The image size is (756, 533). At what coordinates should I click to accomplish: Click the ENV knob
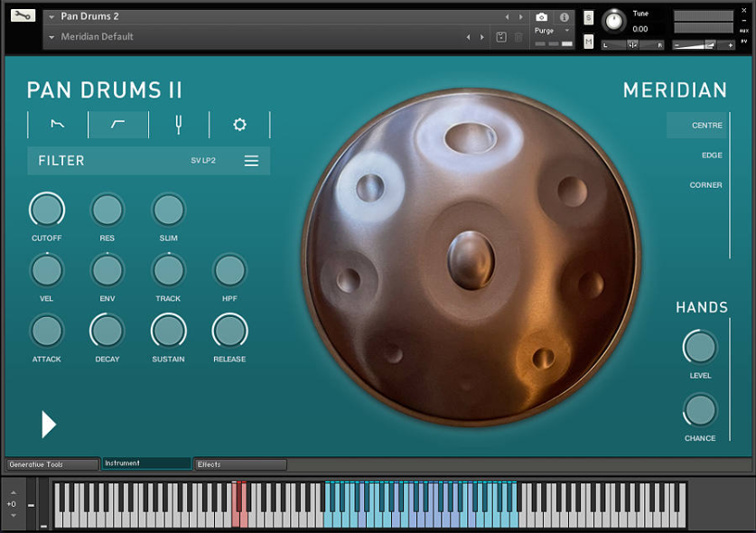click(x=107, y=270)
